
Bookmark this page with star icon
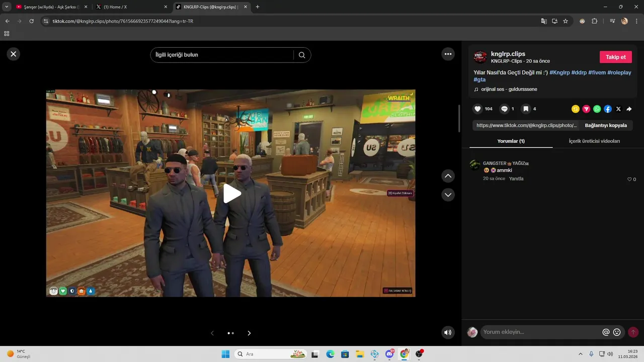pyautogui.click(x=566, y=21)
